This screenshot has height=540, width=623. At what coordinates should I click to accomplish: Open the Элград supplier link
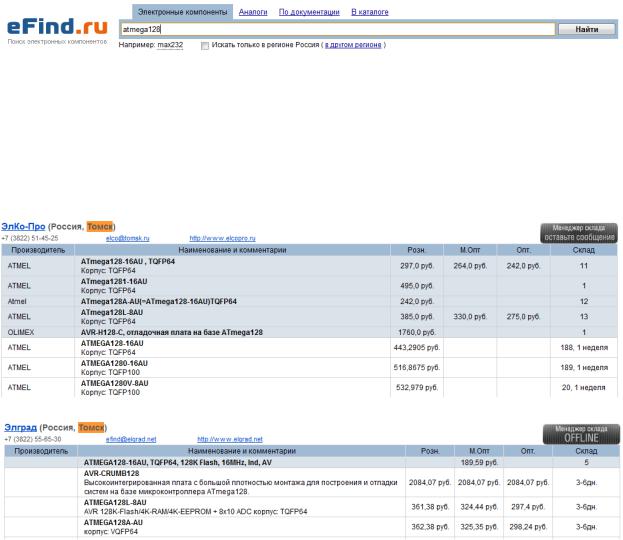point(20,428)
